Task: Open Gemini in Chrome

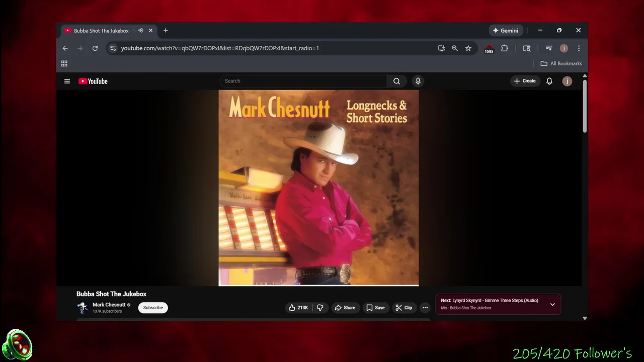Action: point(506,31)
